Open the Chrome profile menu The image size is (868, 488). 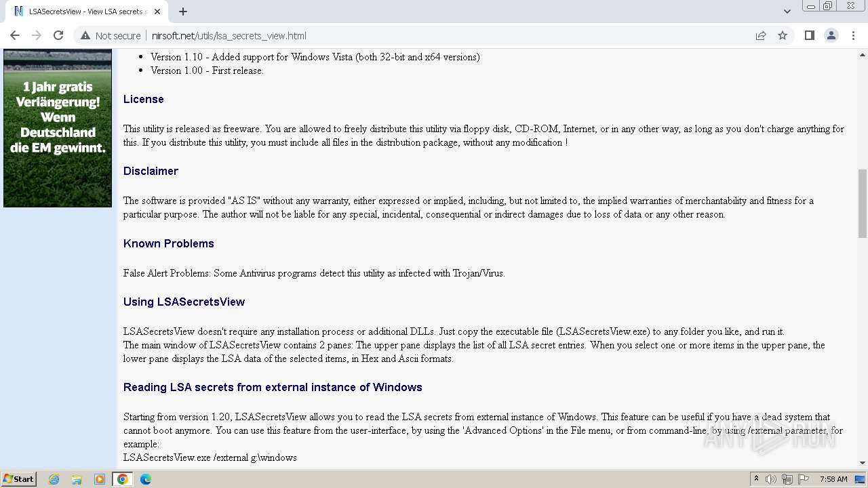pyautogui.click(x=831, y=35)
